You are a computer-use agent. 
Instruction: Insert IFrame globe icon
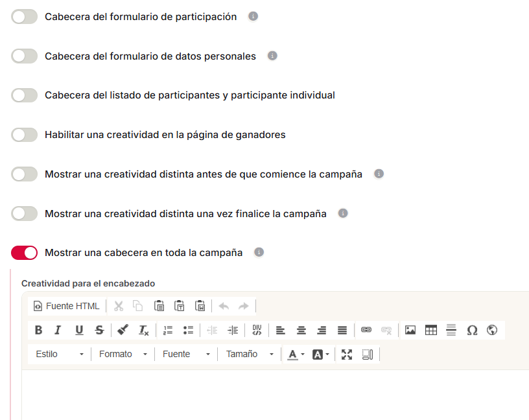tap(492, 330)
